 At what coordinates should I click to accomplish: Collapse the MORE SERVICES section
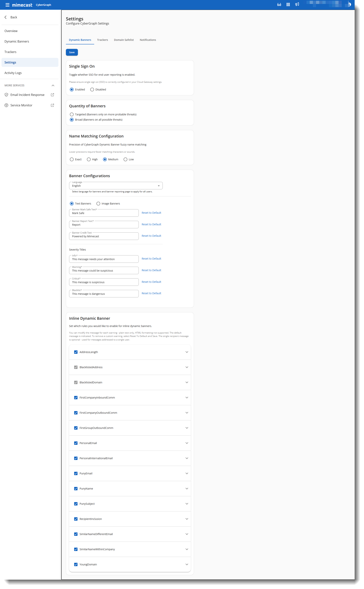53,85
